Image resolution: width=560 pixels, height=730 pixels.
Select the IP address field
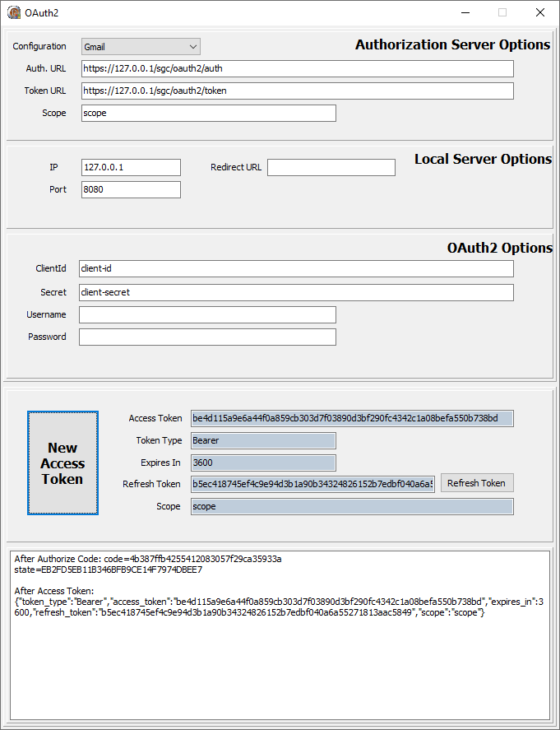[x=131, y=167]
